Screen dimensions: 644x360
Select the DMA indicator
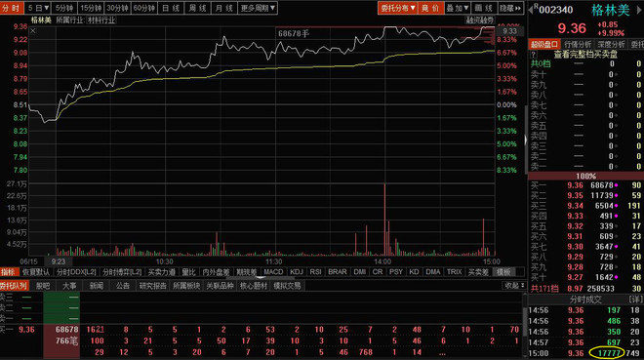[433, 272]
